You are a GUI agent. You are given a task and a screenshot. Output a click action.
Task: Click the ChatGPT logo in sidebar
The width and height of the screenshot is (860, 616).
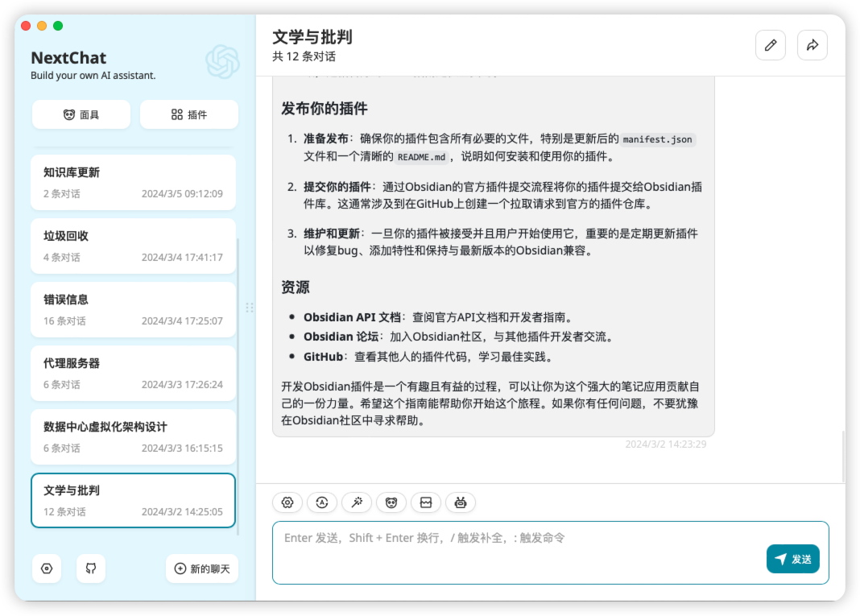(x=223, y=61)
